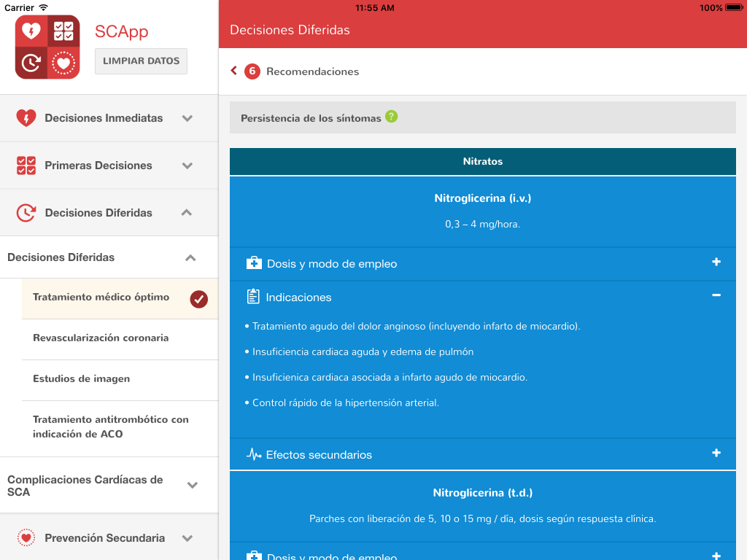
Task: Collapse Indicaciones with the minus sign
Action: coord(716,295)
